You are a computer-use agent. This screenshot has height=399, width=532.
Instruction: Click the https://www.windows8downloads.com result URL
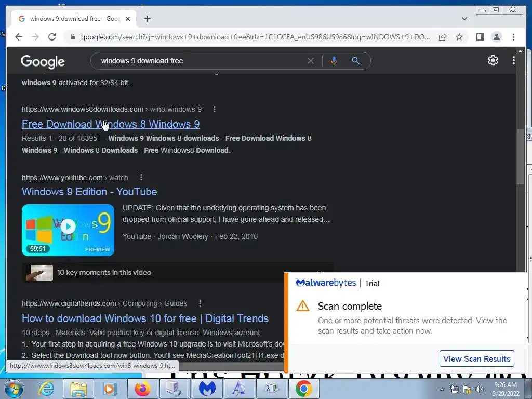(83, 109)
